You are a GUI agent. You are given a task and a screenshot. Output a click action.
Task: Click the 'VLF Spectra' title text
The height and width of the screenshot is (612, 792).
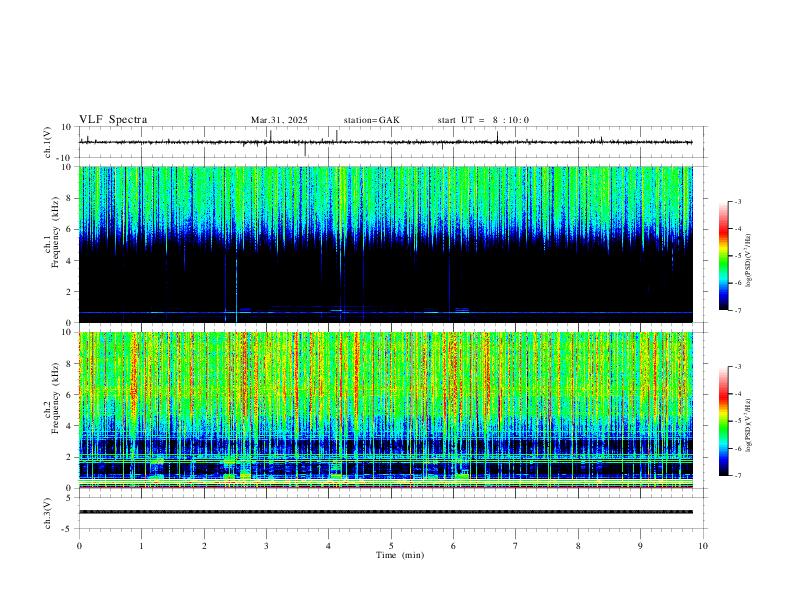click(113, 120)
